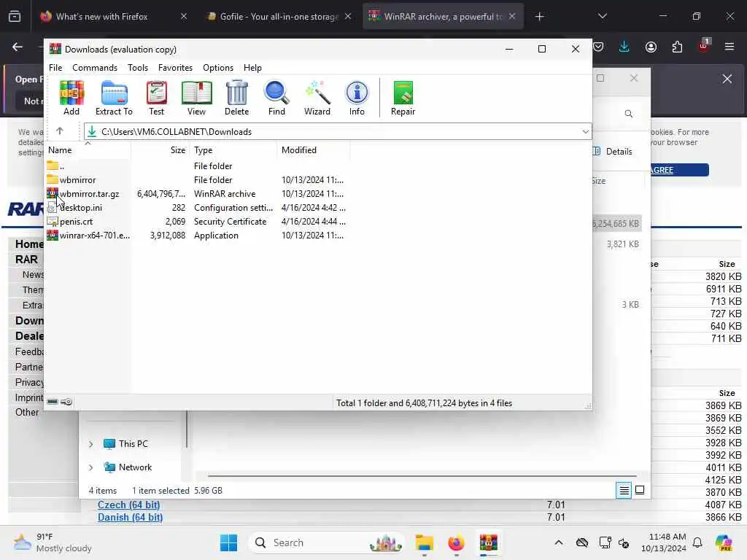Screen dimensions: 747x560
Task: Switch File Explorer to details view icon
Action: (x=624, y=490)
